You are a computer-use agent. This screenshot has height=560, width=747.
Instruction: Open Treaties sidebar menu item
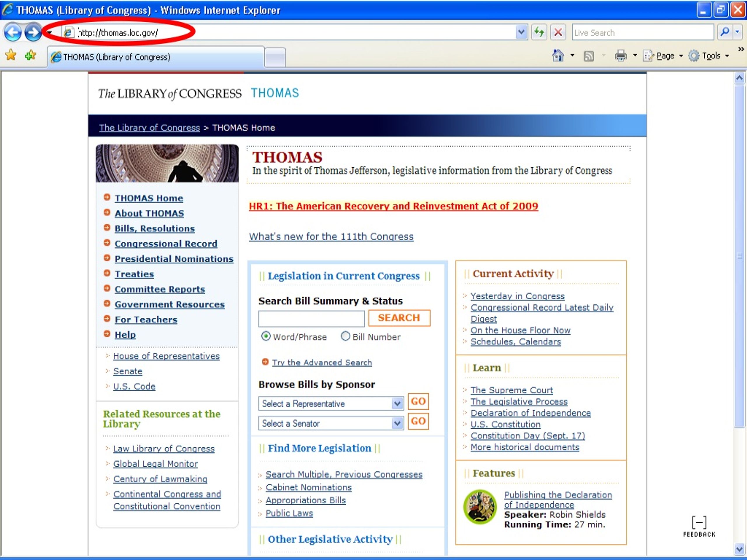tap(135, 274)
